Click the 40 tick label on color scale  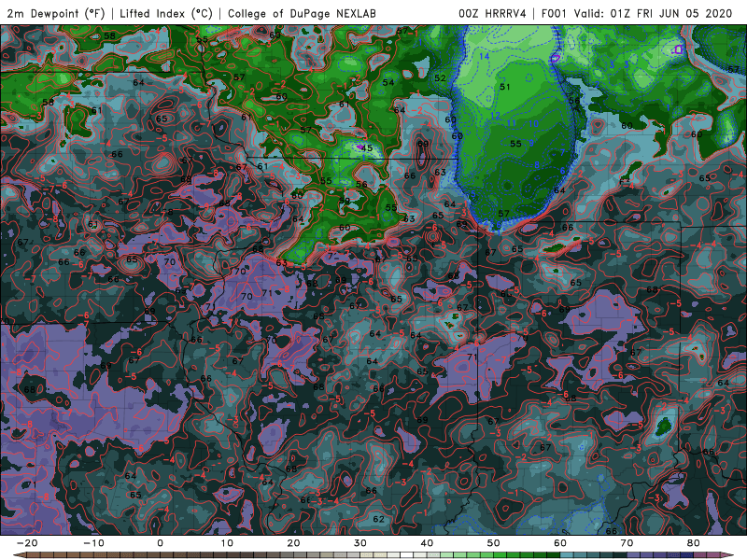(x=427, y=543)
